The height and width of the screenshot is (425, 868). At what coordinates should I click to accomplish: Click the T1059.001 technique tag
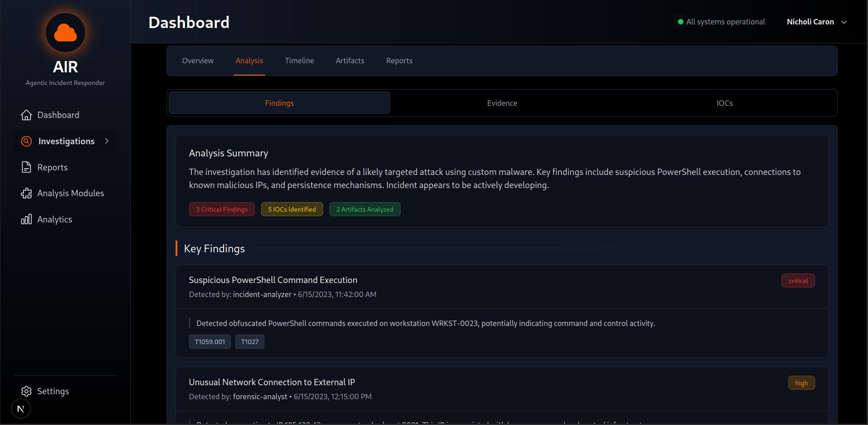(210, 342)
